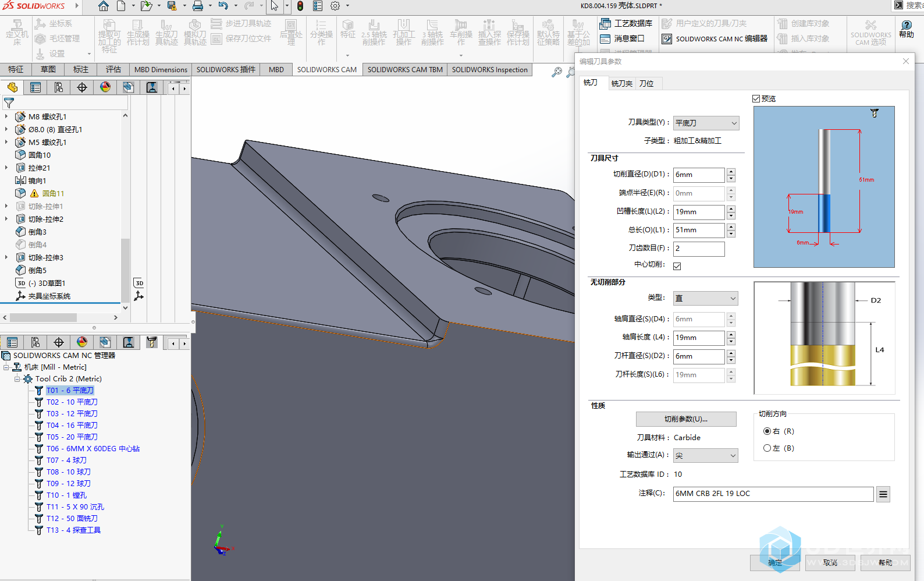Screen dimensions: 924x581
Task: Open the DimXpert manager crosshair tab in the upper panel
Action: tap(82, 87)
